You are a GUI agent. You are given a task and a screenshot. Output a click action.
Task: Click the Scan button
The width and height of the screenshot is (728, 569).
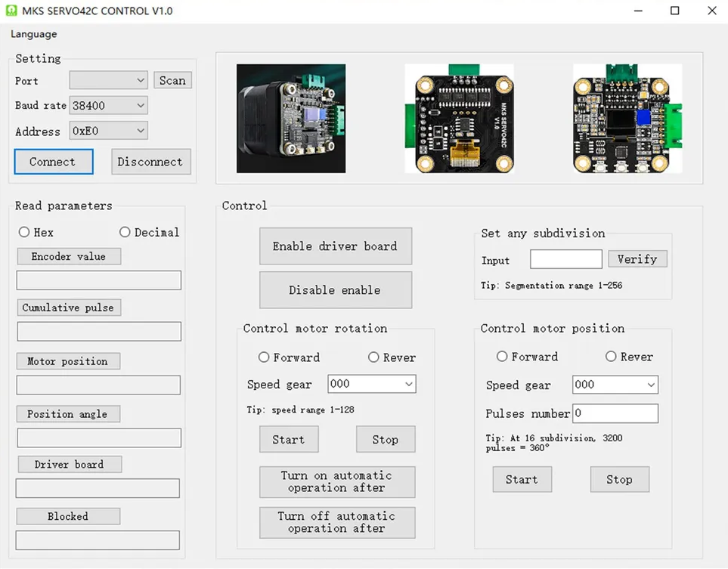tap(172, 80)
